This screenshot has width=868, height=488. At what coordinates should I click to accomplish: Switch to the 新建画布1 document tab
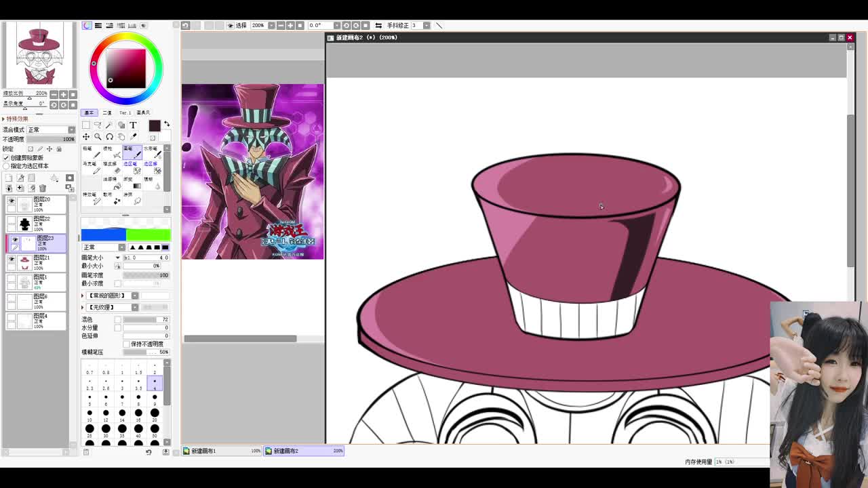pyautogui.click(x=222, y=451)
